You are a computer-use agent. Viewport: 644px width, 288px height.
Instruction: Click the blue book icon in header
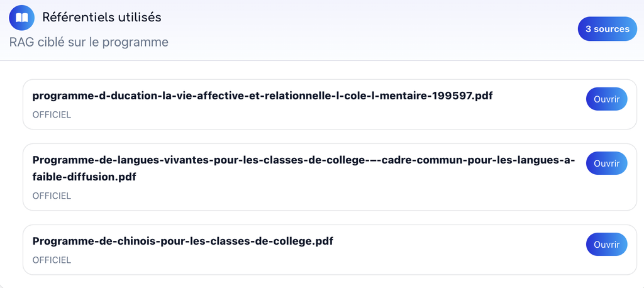coord(22,18)
